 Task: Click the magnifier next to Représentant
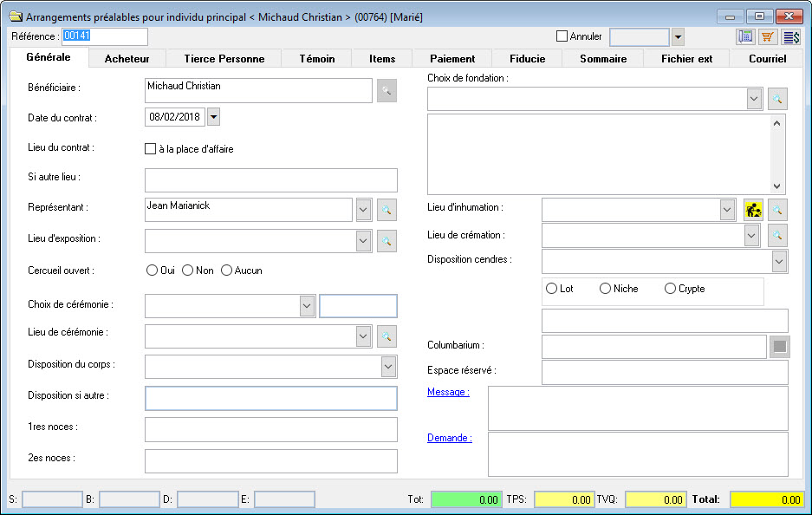[387, 209]
